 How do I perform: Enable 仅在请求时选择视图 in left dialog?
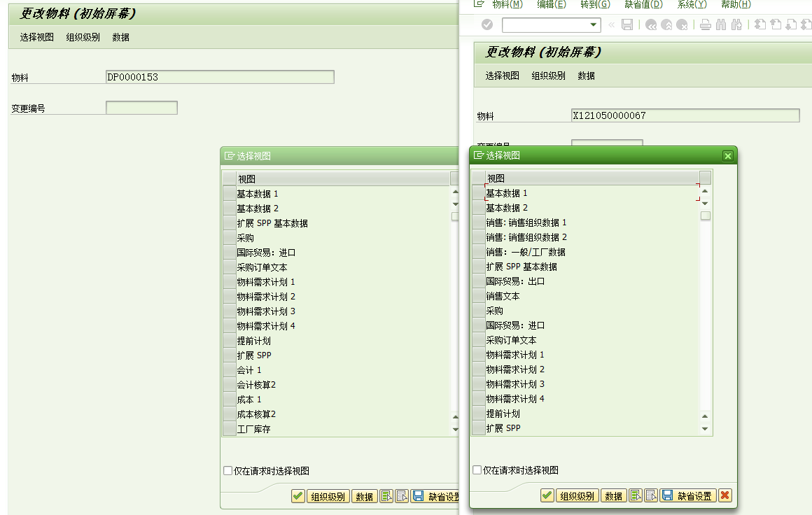[227, 471]
